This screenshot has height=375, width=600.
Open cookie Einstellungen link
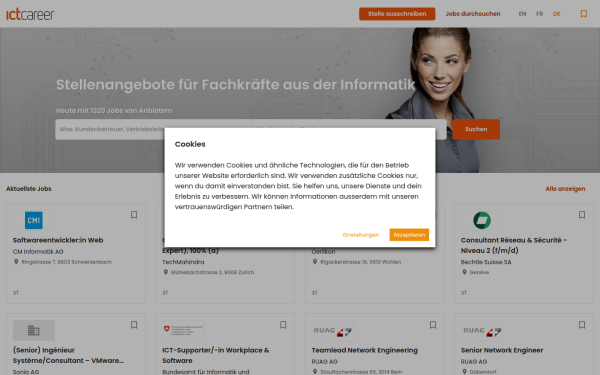(x=361, y=235)
